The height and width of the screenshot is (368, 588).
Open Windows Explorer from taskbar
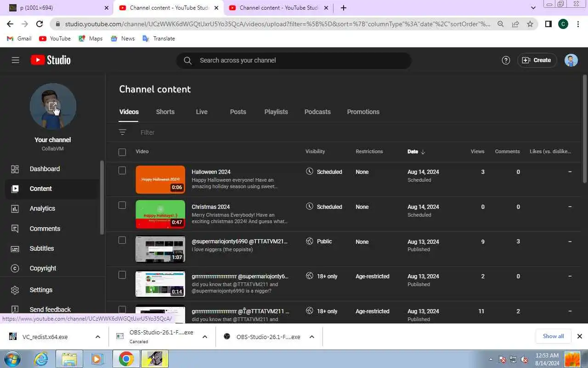tap(69, 359)
